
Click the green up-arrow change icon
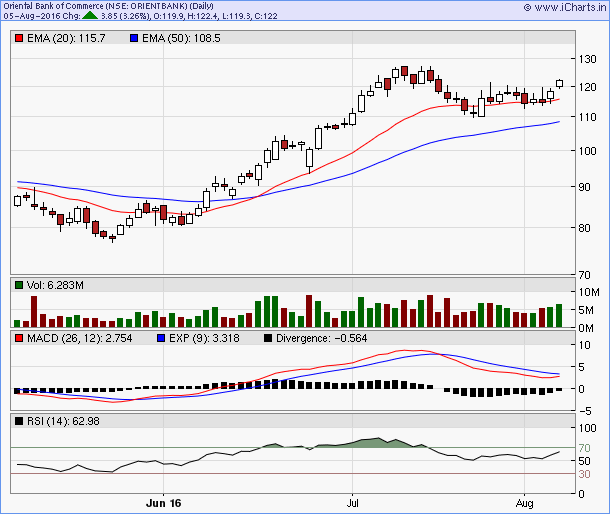coord(90,16)
